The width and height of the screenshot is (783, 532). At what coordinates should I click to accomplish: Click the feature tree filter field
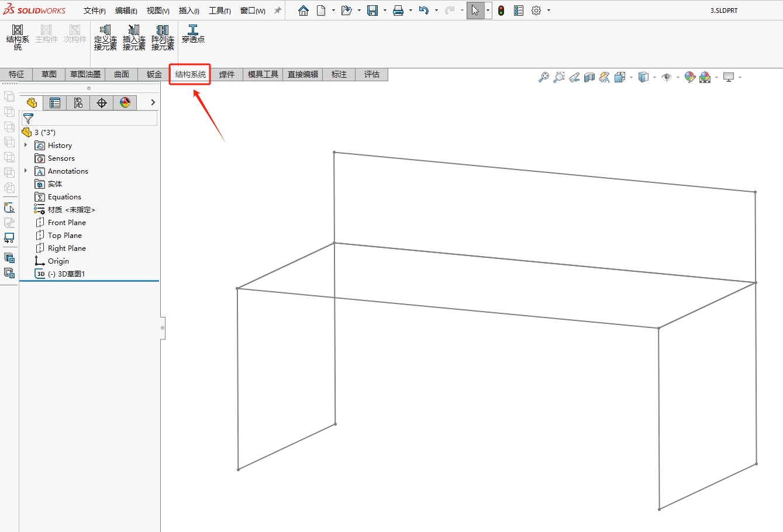coord(89,119)
